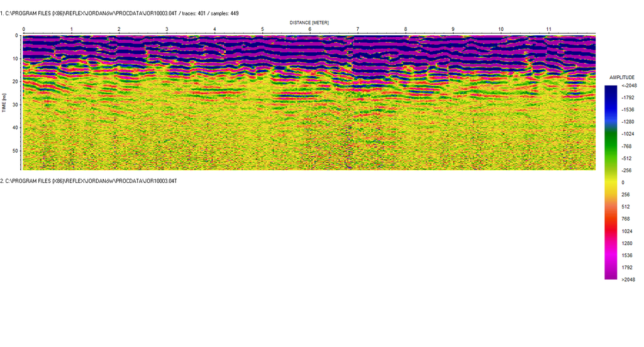Click the 8 meter tick on distance axis
The image size is (644, 347).
pos(406,30)
